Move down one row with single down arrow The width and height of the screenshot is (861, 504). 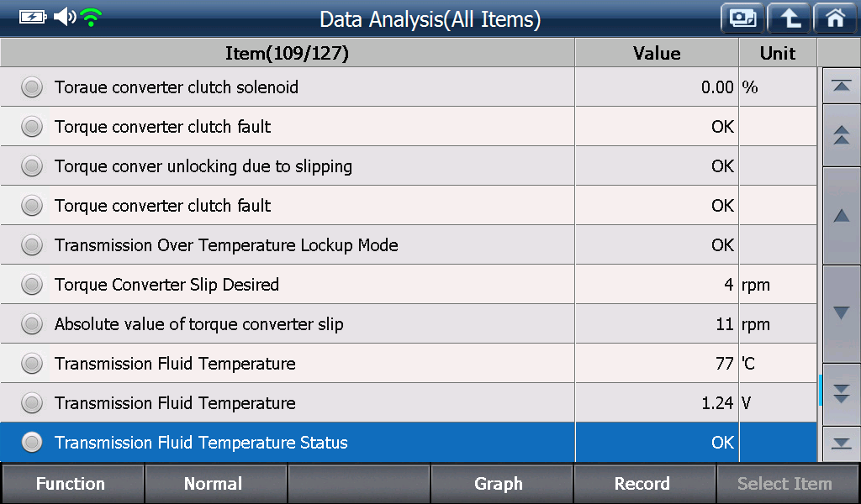point(841,313)
